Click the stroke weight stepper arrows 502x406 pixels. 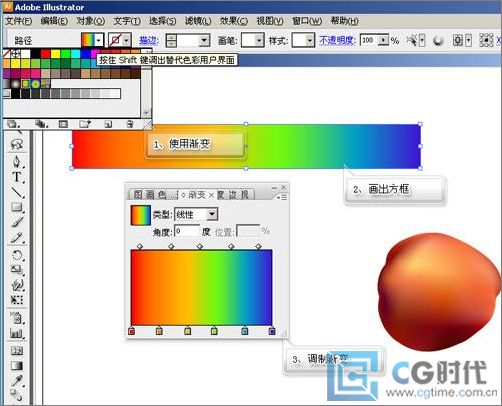171,41
